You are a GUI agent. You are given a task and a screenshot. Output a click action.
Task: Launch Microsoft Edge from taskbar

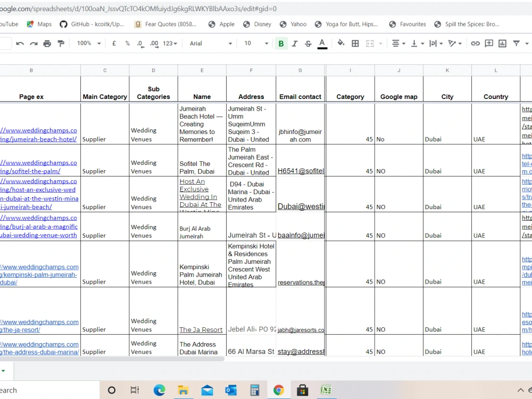tap(159, 390)
